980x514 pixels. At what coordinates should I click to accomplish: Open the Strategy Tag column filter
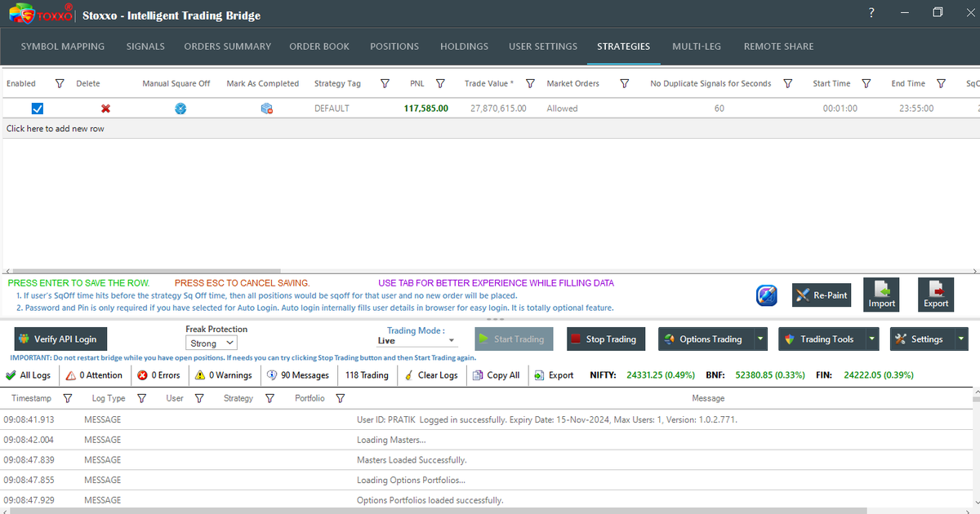[383, 83]
